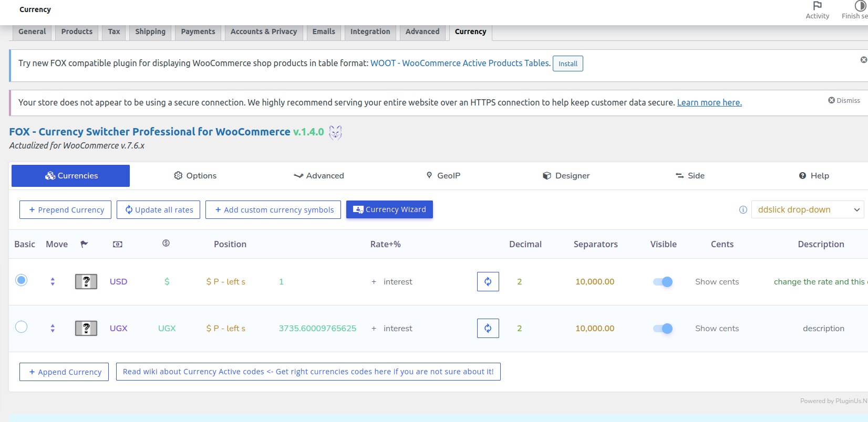The height and width of the screenshot is (422, 868).
Task: Open the Tax settings tab
Action: pyautogui.click(x=114, y=32)
